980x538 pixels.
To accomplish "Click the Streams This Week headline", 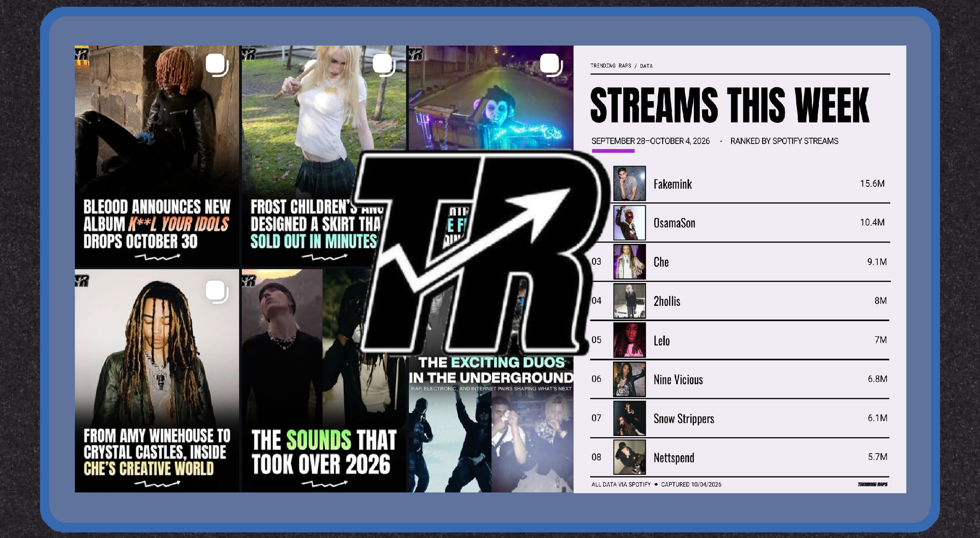I will tap(730, 105).
